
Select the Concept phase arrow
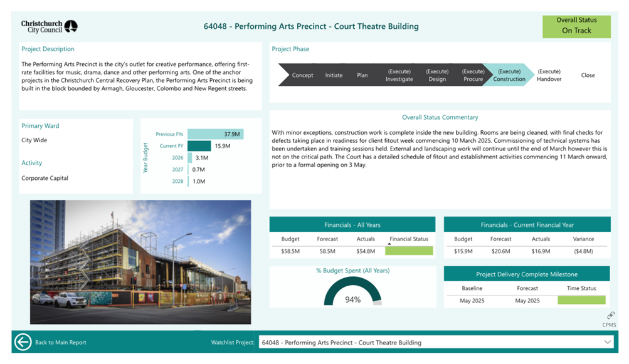[x=302, y=75]
